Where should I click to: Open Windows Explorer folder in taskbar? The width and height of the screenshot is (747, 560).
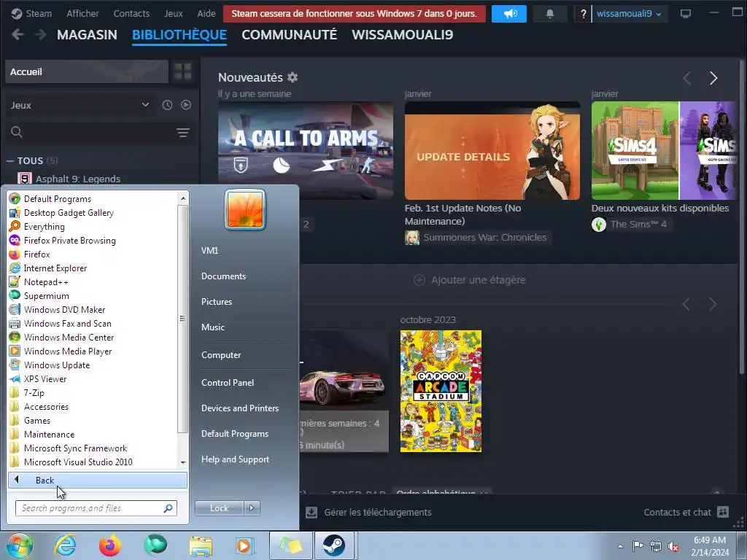click(201, 545)
